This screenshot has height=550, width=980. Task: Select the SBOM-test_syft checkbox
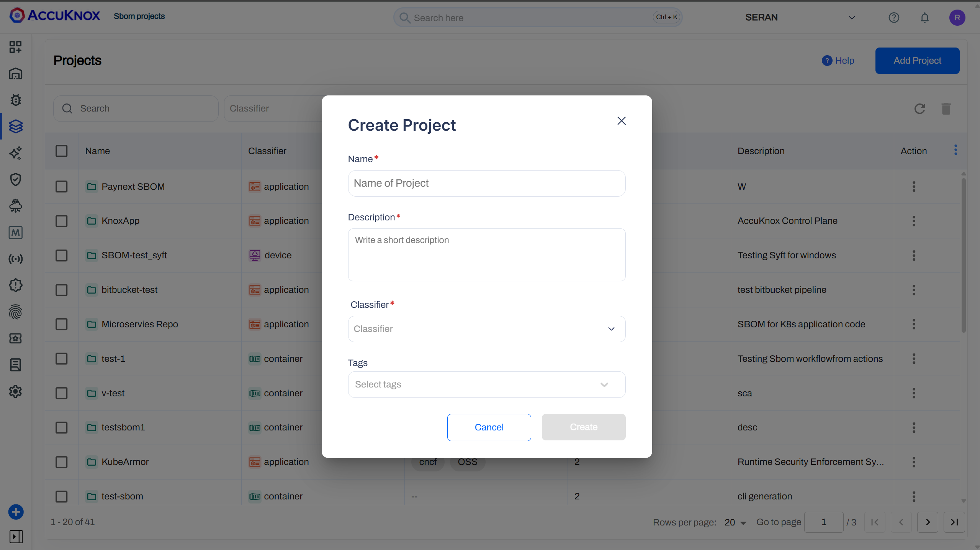[61, 255]
